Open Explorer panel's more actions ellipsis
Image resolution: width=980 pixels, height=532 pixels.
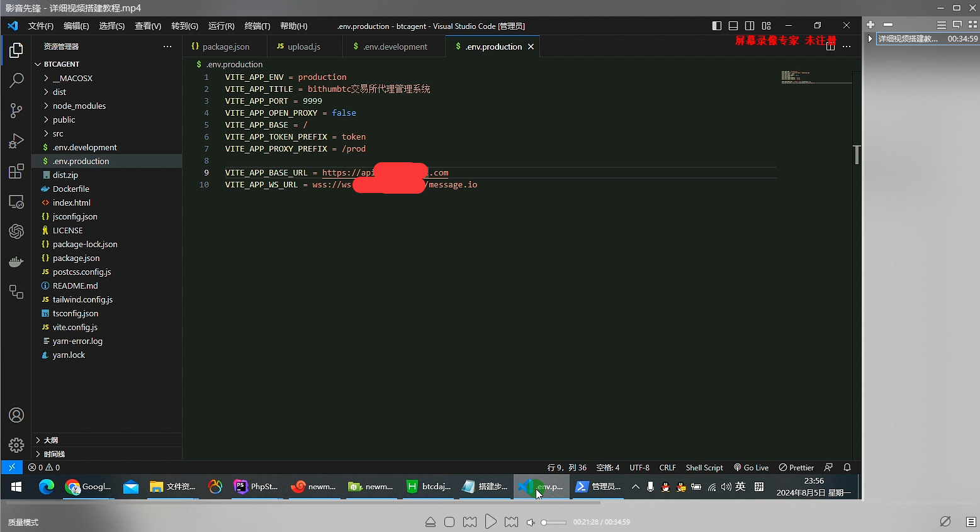click(x=167, y=47)
